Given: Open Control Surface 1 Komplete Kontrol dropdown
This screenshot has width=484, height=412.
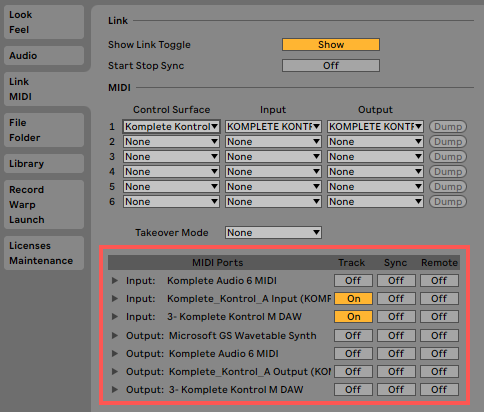Looking at the screenshot, I should [x=171, y=127].
